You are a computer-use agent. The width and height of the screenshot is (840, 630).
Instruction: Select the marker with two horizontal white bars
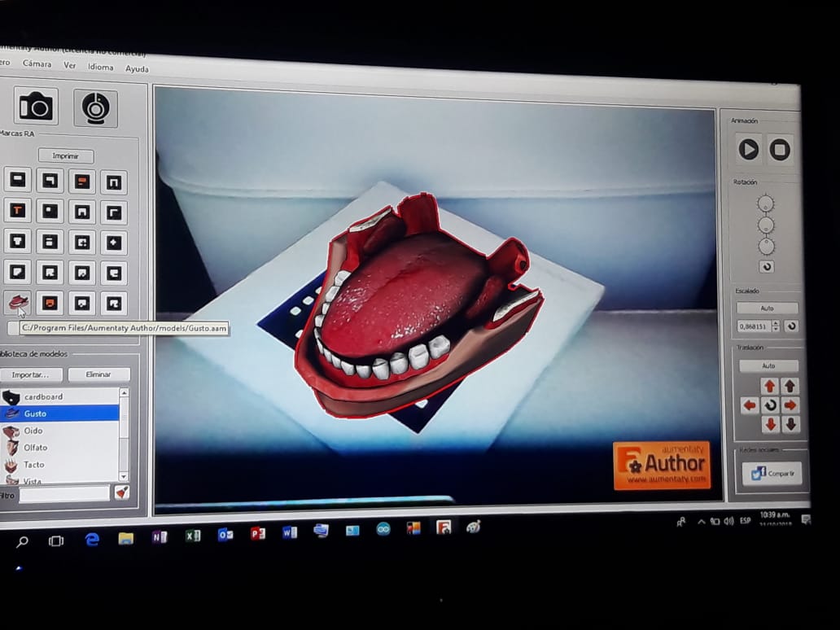tap(50, 242)
